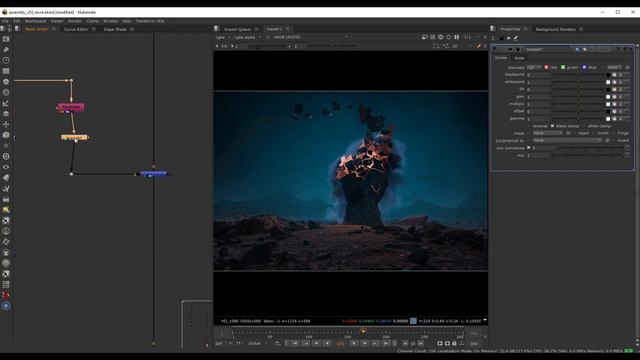The width and height of the screenshot is (640, 360).
Task: Toggle the black clamp checkbox
Action: click(552, 126)
